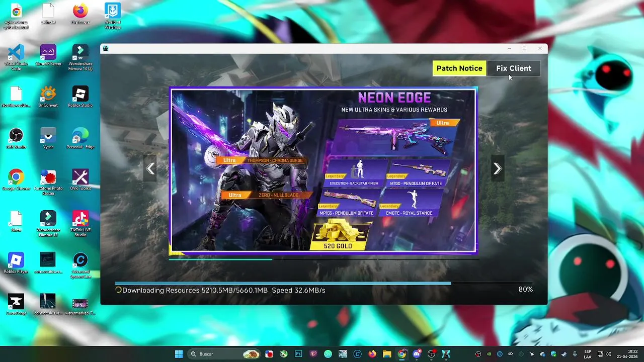Open Visual Studio Code desktop shortcut
This screenshot has width=644, height=362.
point(16,57)
